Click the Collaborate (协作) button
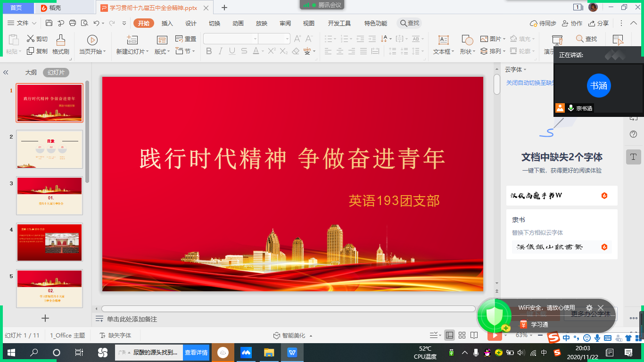 572,23
